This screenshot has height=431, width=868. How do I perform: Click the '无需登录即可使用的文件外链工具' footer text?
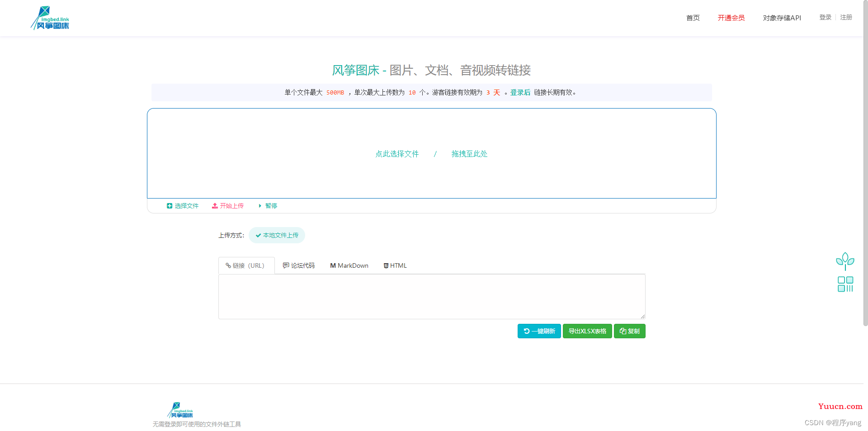[x=197, y=424]
